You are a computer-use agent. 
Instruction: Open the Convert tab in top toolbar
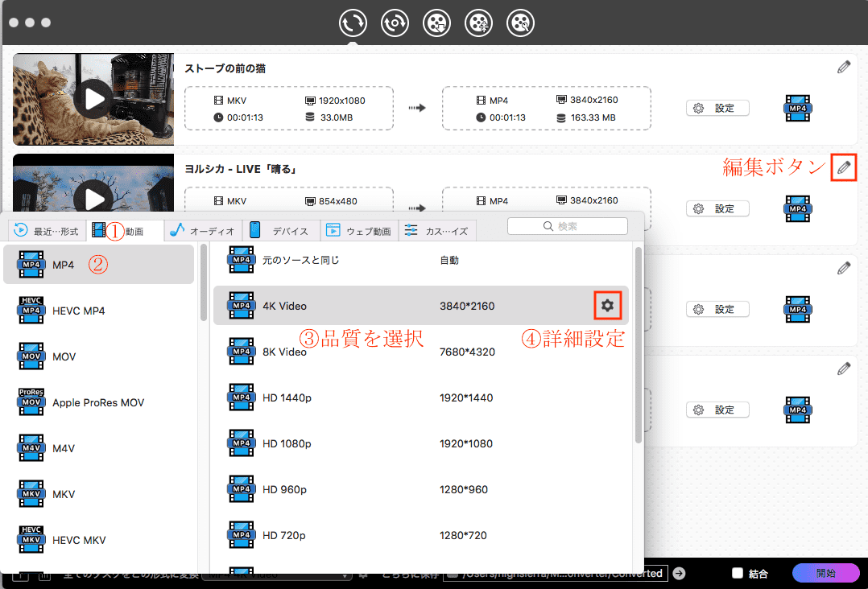point(353,23)
